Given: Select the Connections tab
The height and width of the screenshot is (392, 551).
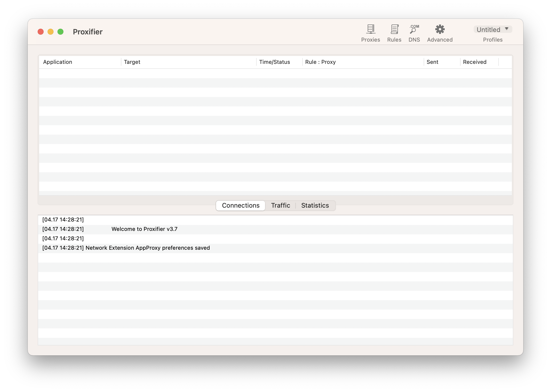Looking at the screenshot, I should tap(241, 205).
